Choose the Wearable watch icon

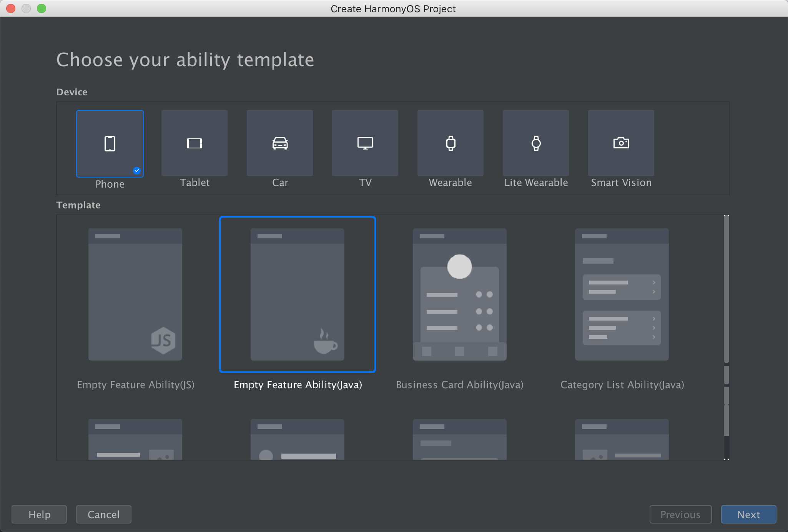(451, 143)
